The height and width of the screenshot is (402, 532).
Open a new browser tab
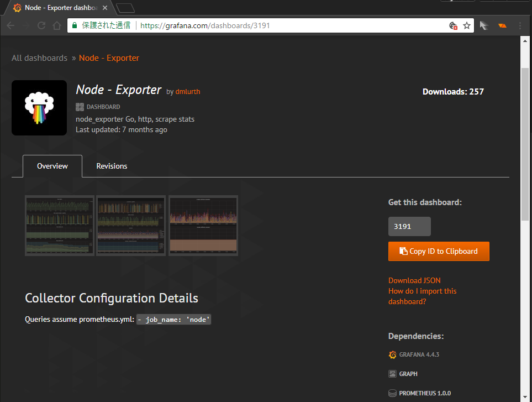[125, 8]
